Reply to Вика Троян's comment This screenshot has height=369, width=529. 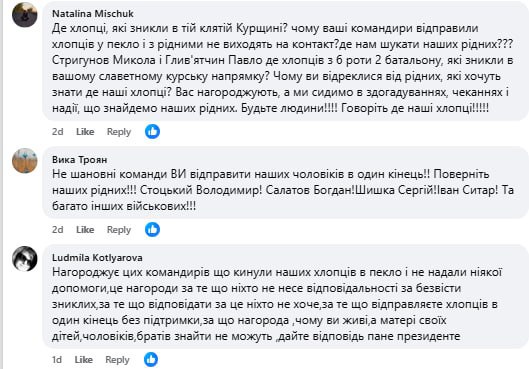point(119,230)
